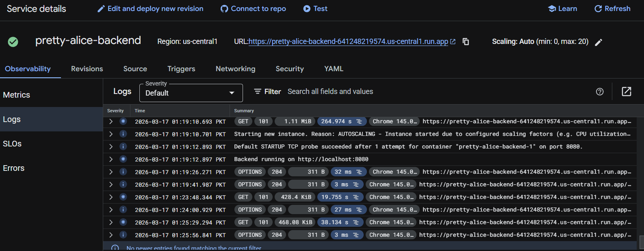Open SLOs in the side navigation
The image size is (644, 251).
click(51, 144)
